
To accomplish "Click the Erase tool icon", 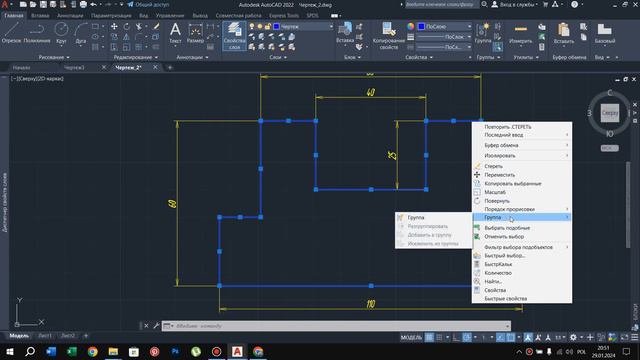I will click(156, 27).
